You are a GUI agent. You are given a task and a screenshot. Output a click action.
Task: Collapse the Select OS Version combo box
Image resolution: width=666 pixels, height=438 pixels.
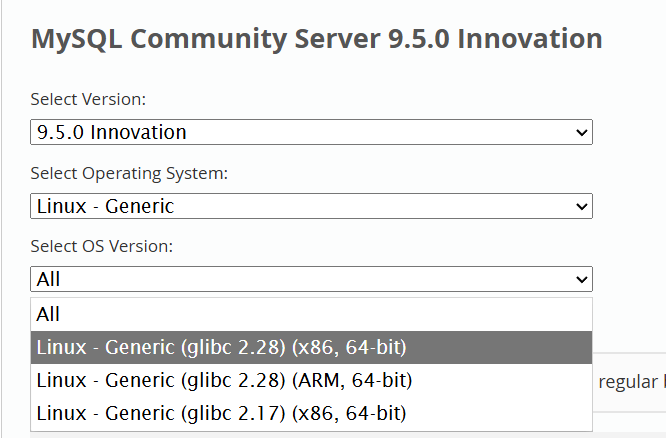pos(310,280)
